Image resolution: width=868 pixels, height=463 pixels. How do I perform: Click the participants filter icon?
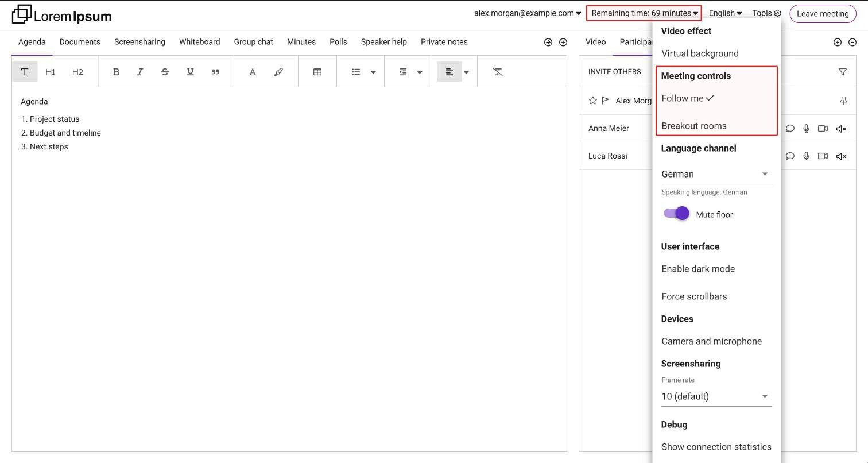[x=843, y=72]
